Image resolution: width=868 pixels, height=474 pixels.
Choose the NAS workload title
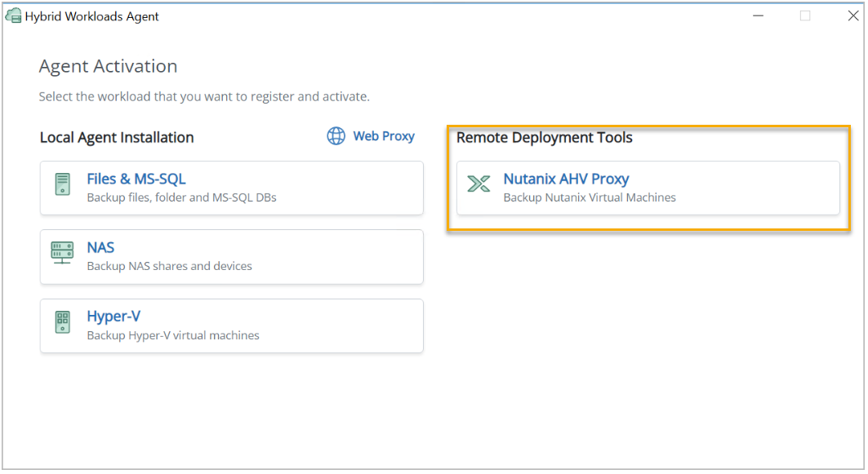click(x=100, y=248)
